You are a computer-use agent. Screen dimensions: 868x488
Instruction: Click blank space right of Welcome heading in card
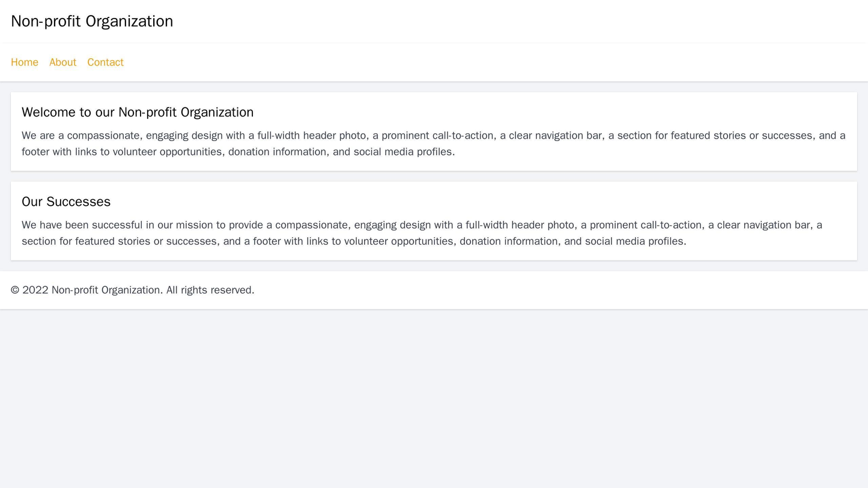pos(541,112)
